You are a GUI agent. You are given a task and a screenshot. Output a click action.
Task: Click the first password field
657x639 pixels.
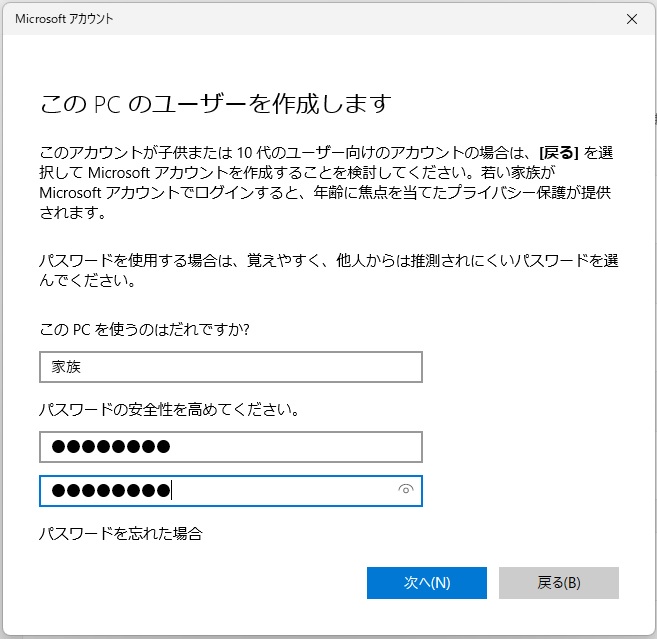[x=231, y=447]
